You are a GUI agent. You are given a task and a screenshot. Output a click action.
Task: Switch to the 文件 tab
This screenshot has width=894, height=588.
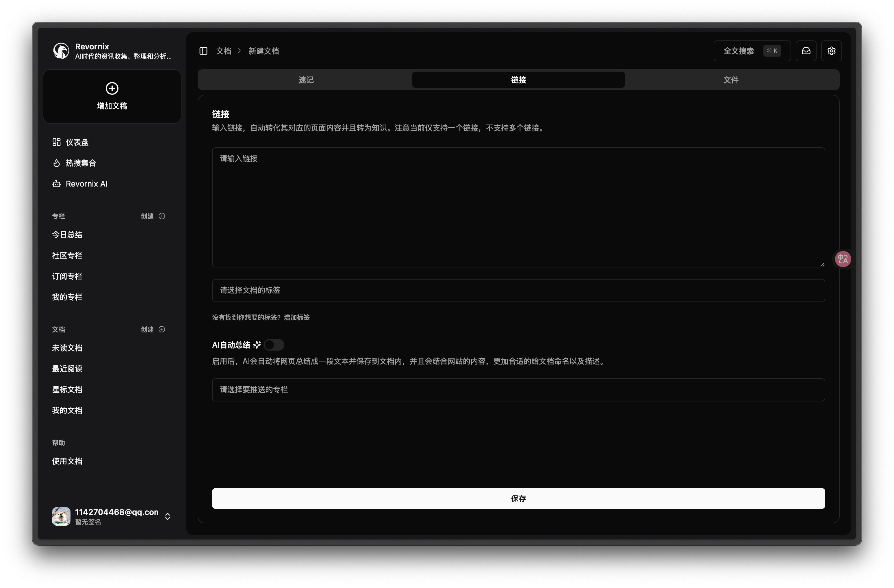click(731, 80)
